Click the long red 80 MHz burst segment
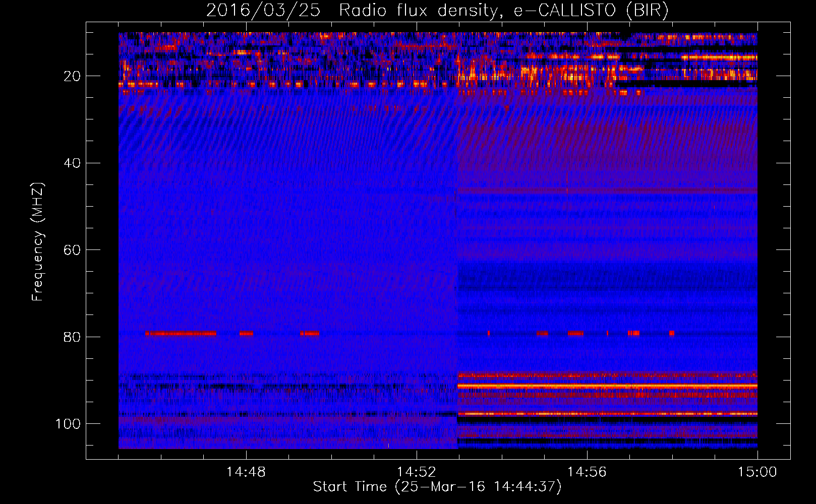 (181, 333)
